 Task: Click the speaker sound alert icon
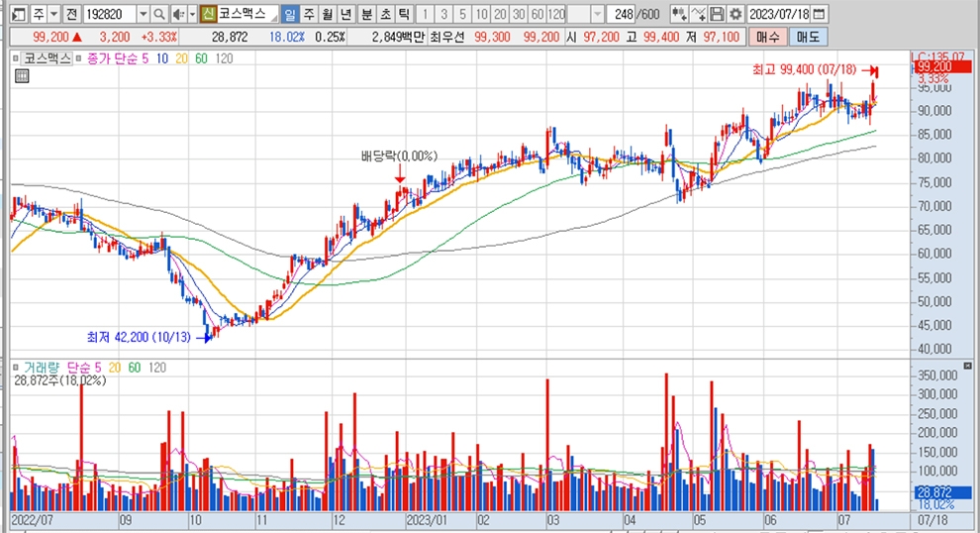[177, 15]
